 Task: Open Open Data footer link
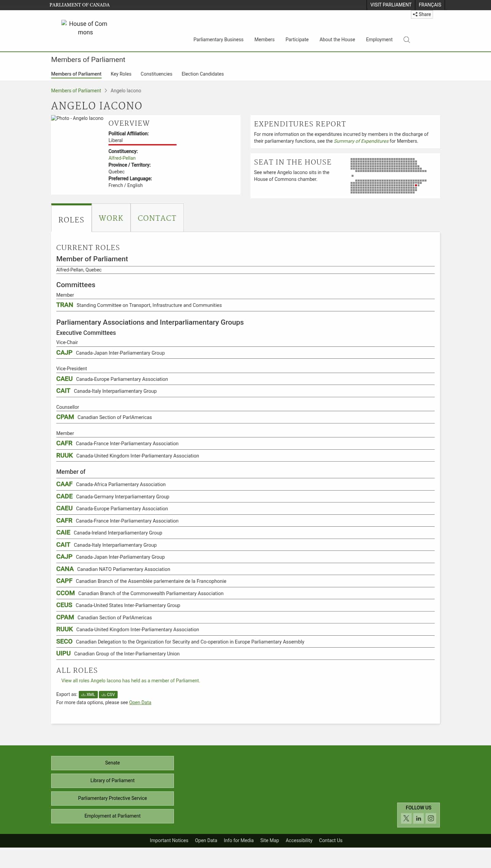pyautogui.click(x=206, y=840)
